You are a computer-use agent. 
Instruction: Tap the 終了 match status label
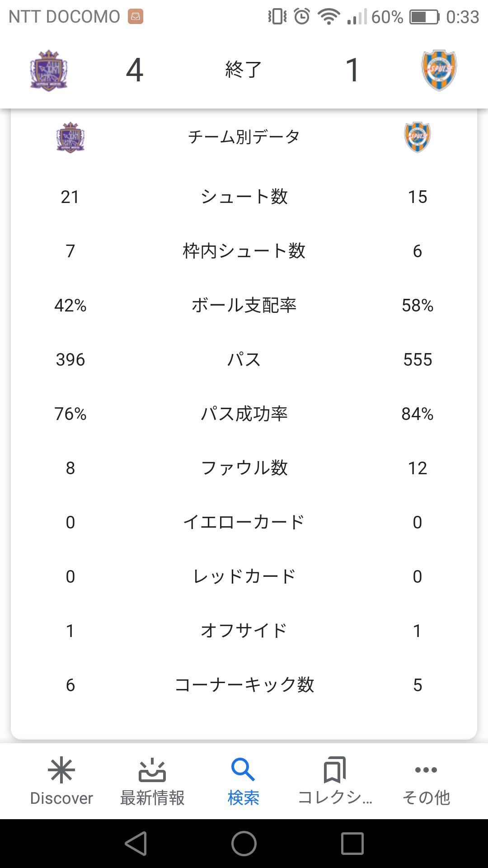pyautogui.click(x=244, y=70)
